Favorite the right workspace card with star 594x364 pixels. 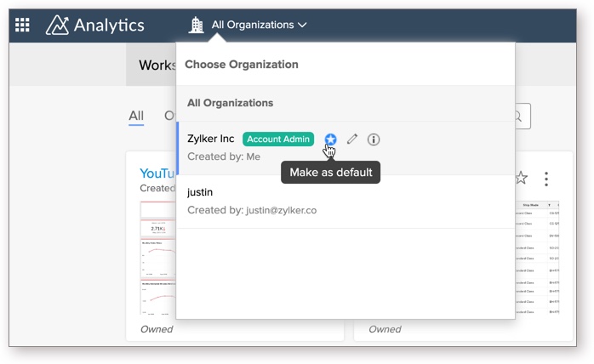coord(522,178)
